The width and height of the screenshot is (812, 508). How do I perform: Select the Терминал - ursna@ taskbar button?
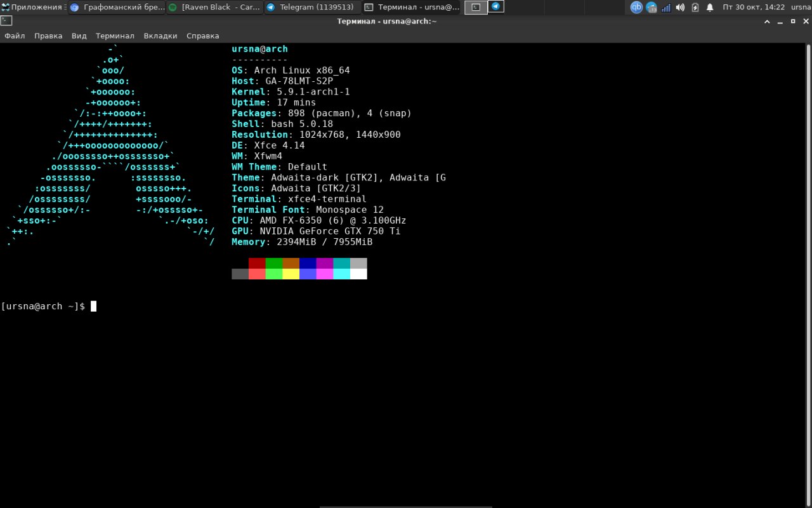click(412, 7)
